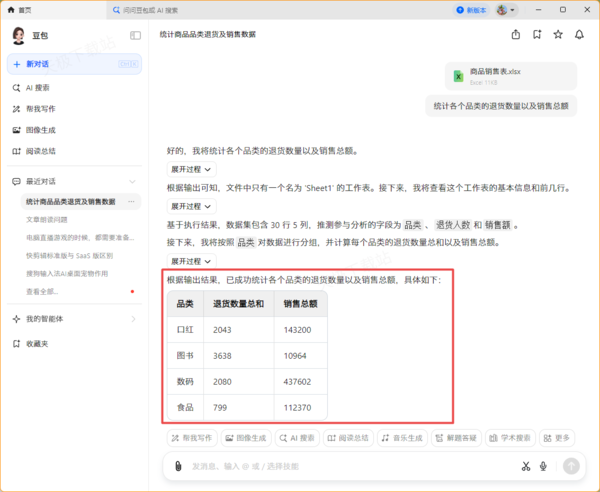Screen dimensions: 600x492
Task: Click the 阅读总结 skill chip
Action: 348,438
